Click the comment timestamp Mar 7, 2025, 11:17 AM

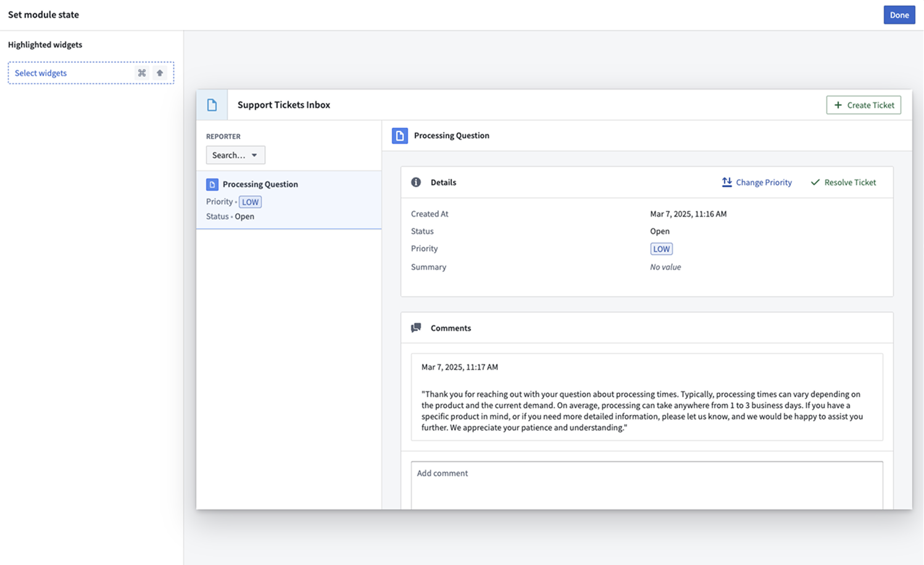pyautogui.click(x=460, y=367)
